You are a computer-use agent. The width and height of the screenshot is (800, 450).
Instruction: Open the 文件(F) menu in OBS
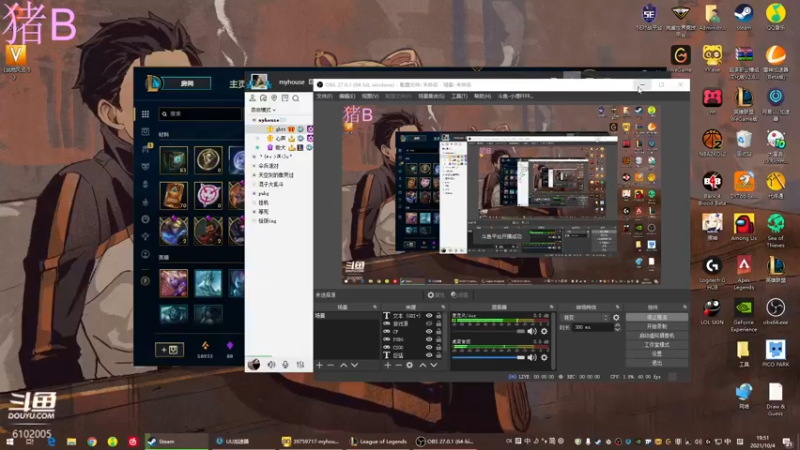pos(324,96)
